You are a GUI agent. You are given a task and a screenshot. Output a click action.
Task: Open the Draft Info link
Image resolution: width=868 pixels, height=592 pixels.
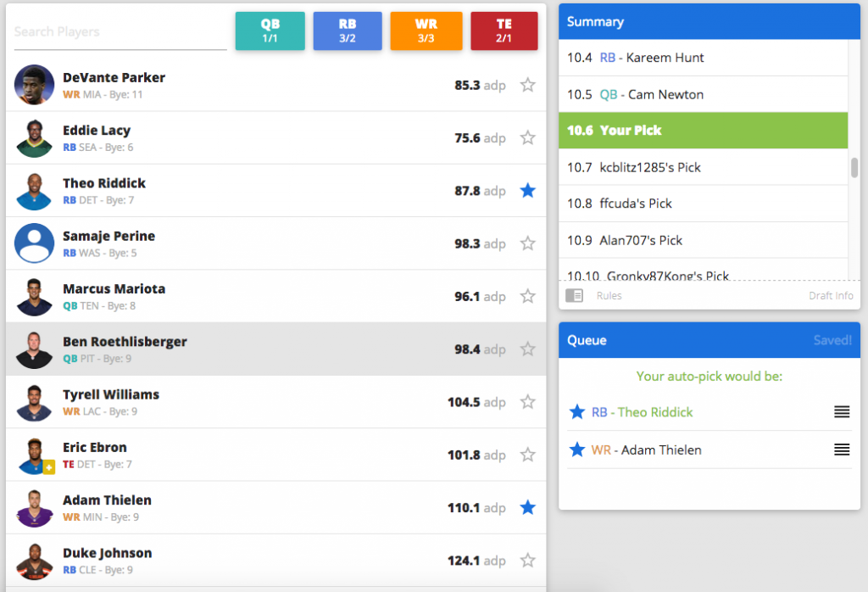(x=831, y=296)
